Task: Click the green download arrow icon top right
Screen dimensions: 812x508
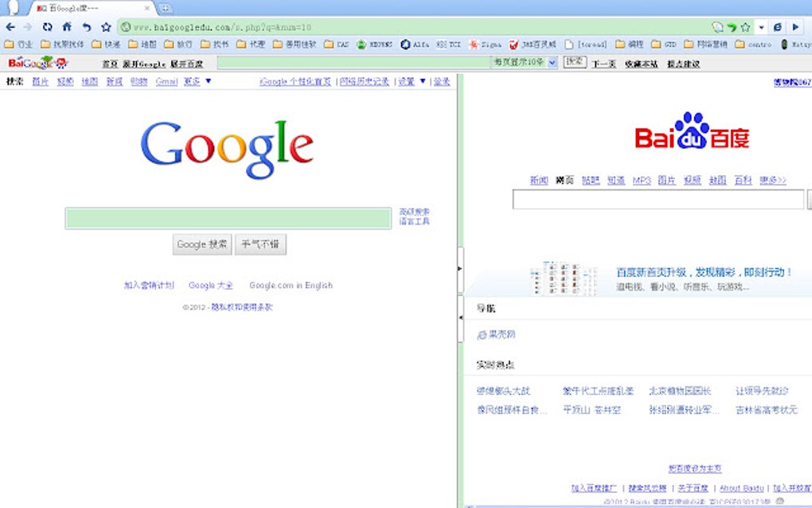Action: (x=732, y=26)
